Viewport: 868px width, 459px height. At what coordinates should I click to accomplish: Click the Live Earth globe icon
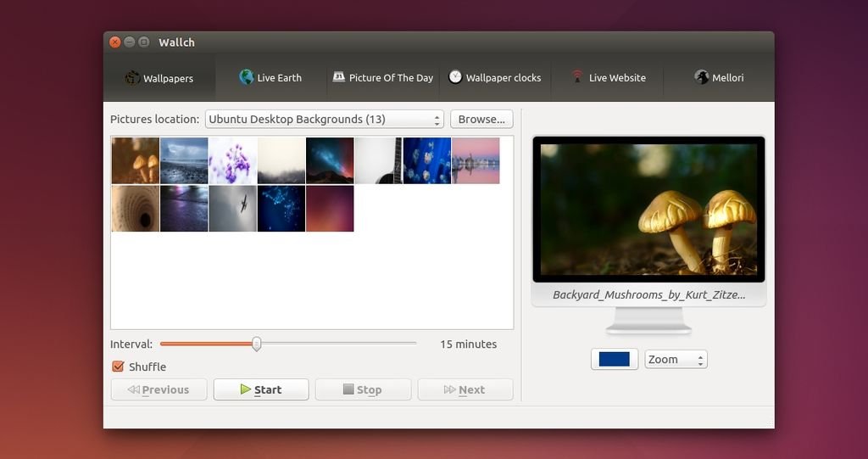[x=247, y=77]
